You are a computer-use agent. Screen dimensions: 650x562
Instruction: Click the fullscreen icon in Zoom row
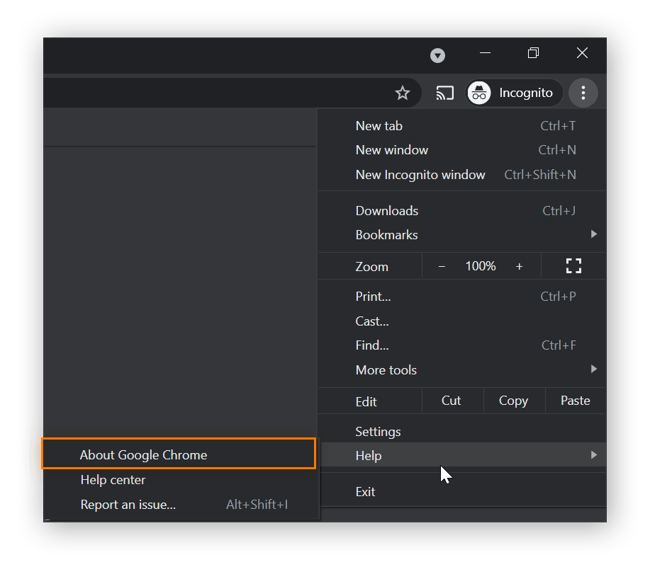click(573, 266)
